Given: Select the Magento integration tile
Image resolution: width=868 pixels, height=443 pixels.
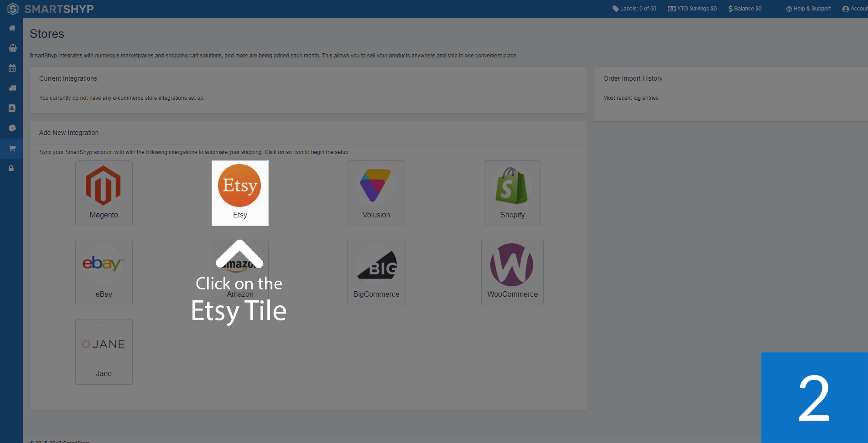Looking at the screenshot, I should 104,193.
